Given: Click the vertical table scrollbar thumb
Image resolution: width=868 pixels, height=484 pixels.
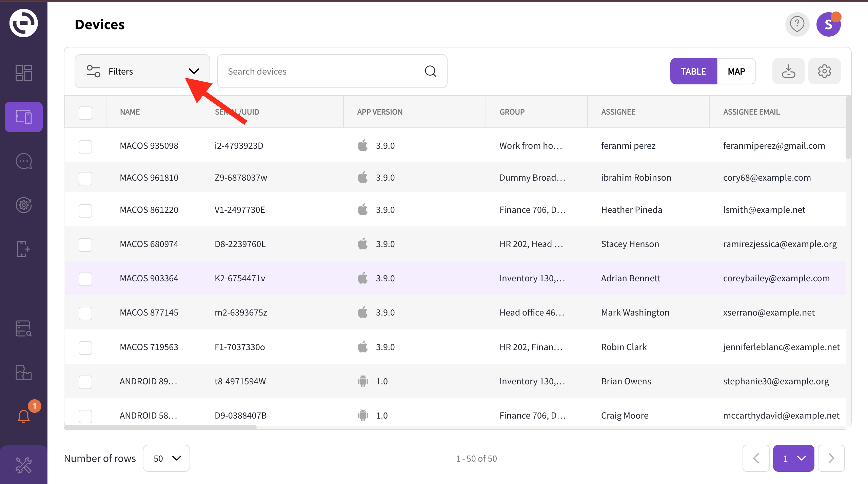Looking at the screenshot, I should [x=848, y=127].
